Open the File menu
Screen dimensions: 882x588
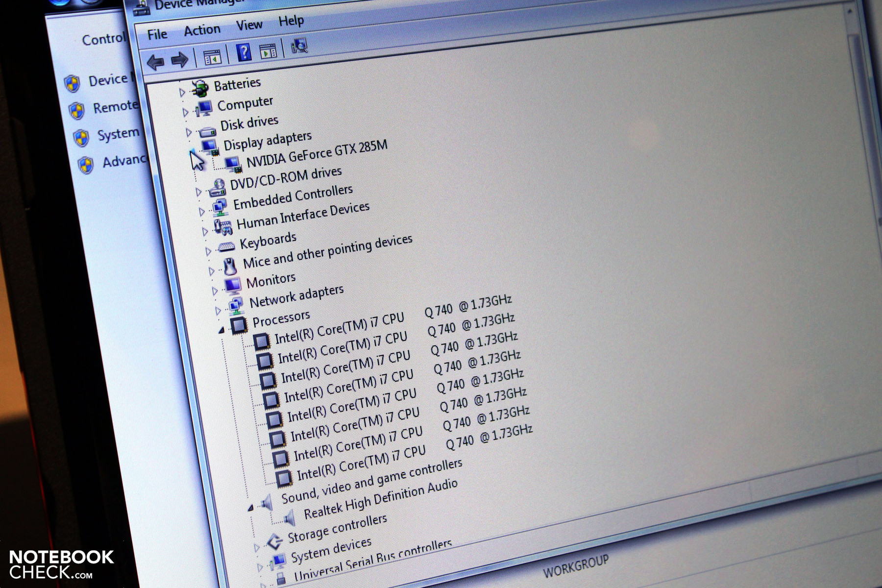pos(157,34)
